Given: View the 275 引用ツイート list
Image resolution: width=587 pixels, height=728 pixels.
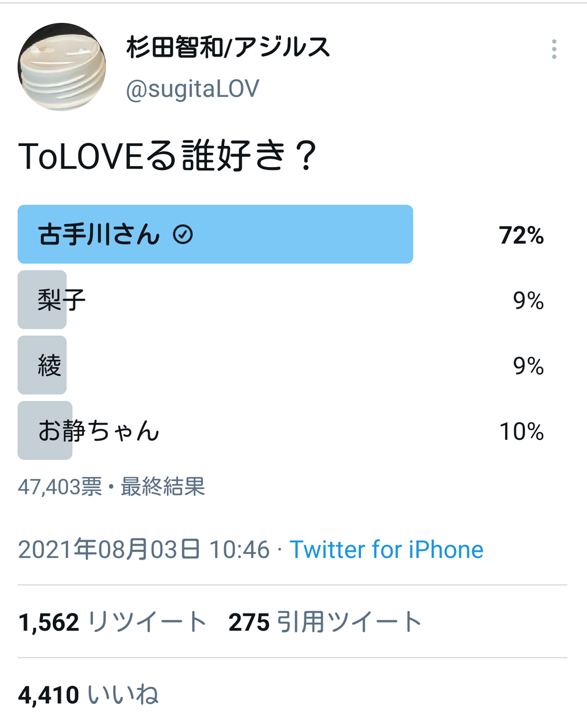Looking at the screenshot, I should 326,622.
